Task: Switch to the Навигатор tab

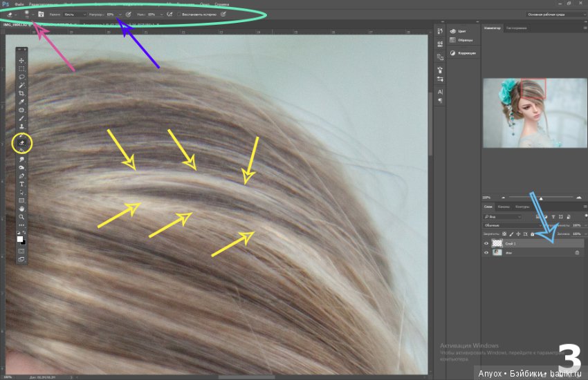Action: [x=492, y=28]
